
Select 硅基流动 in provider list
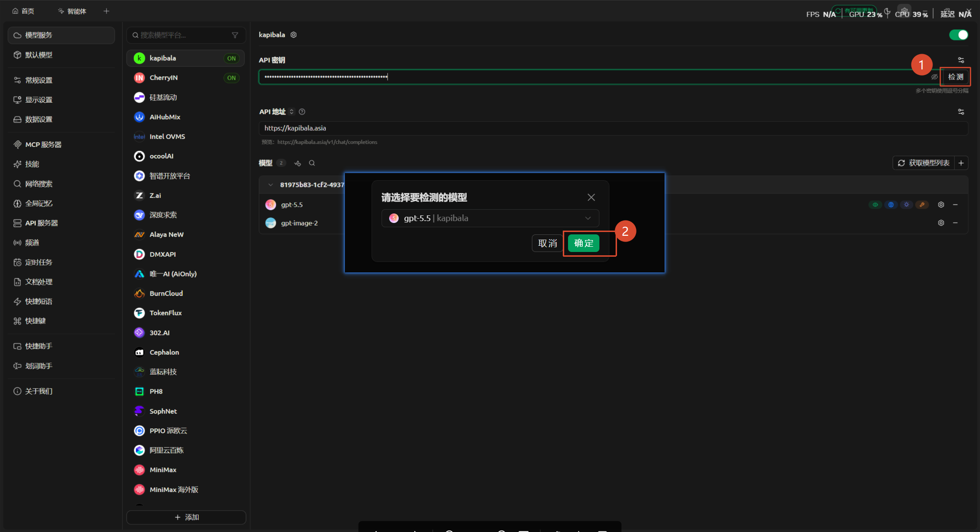tap(186, 97)
